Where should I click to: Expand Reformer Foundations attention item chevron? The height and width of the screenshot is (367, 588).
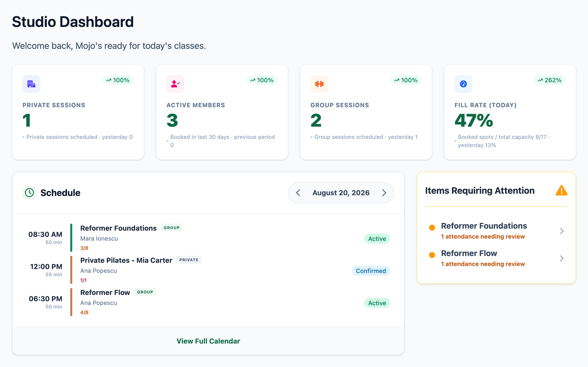click(x=562, y=231)
